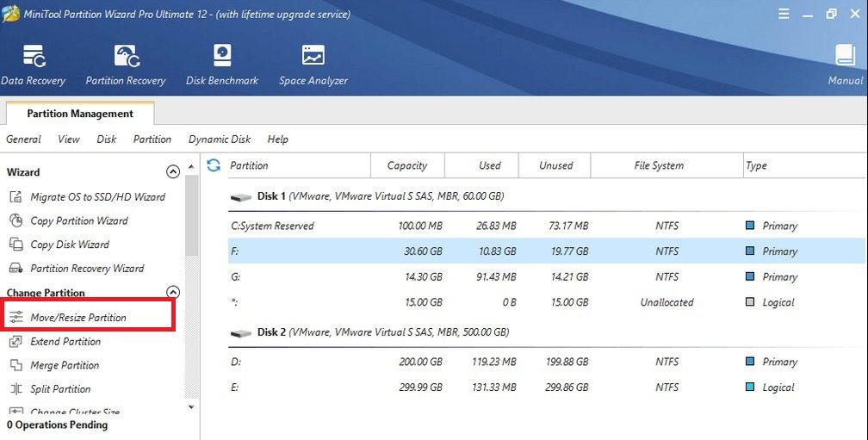Click the sidebar scrollbar thumb
This screenshot has width=868, height=440.
(x=191, y=215)
